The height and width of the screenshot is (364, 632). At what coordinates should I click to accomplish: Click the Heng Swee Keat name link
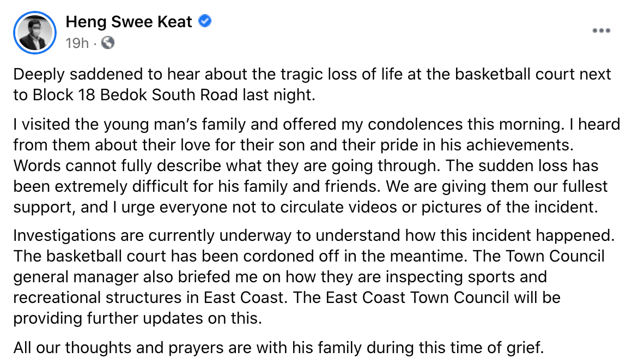[x=129, y=22]
